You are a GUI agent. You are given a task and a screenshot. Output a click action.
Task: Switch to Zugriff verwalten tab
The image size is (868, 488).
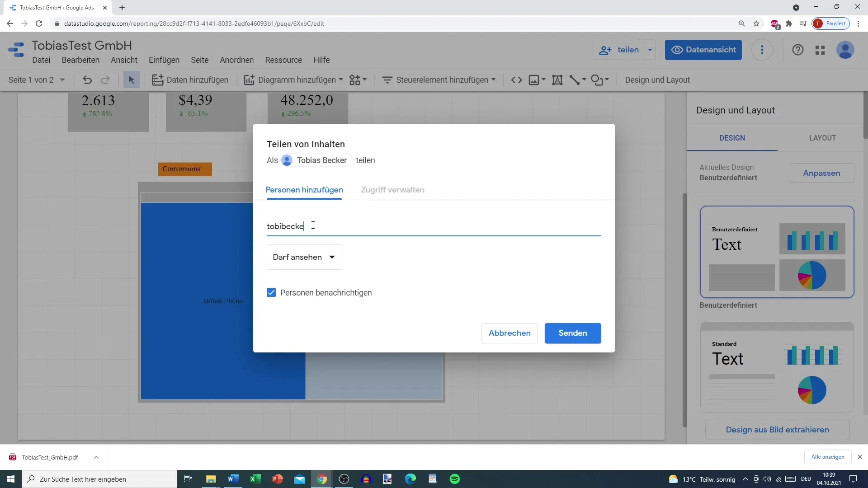click(392, 190)
